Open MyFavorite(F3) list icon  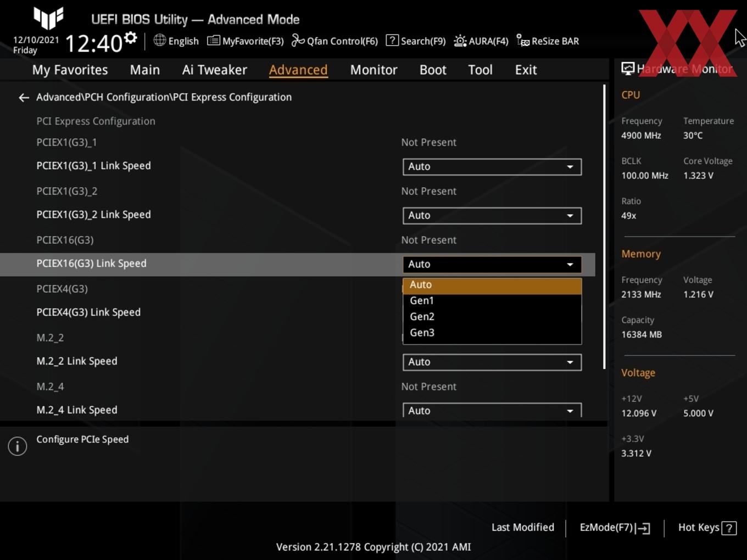(213, 41)
